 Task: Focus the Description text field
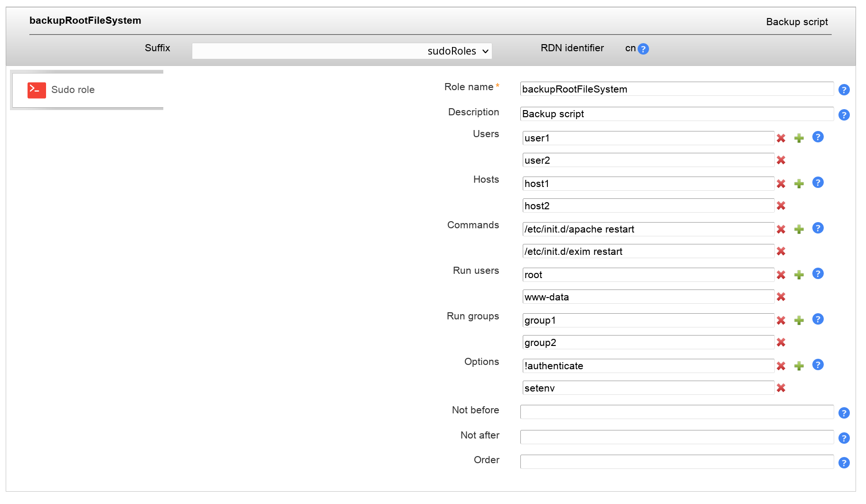click(677, 114)
